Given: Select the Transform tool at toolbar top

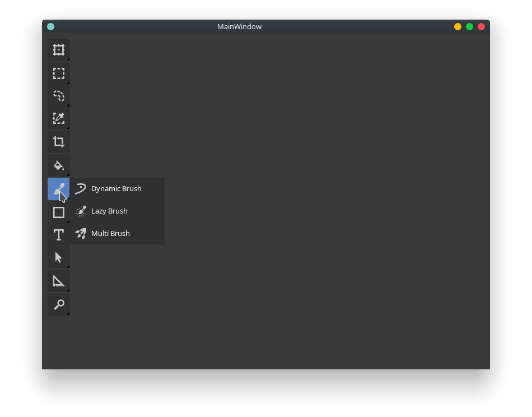Looking at the screenshot, I should [59, 50].
